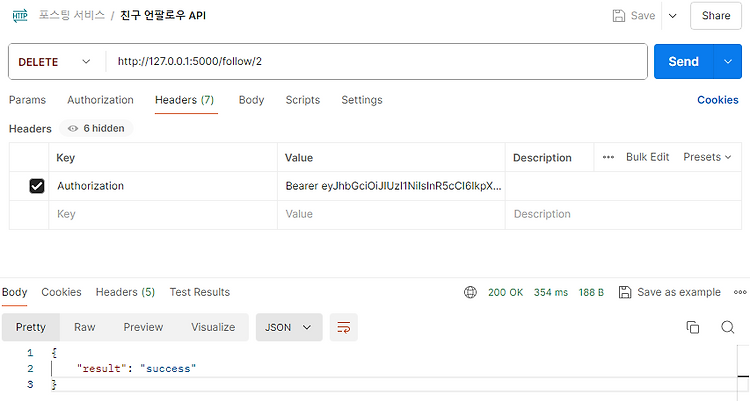Click the Authorization key cell
750x401 pixels.
(163, 186)
